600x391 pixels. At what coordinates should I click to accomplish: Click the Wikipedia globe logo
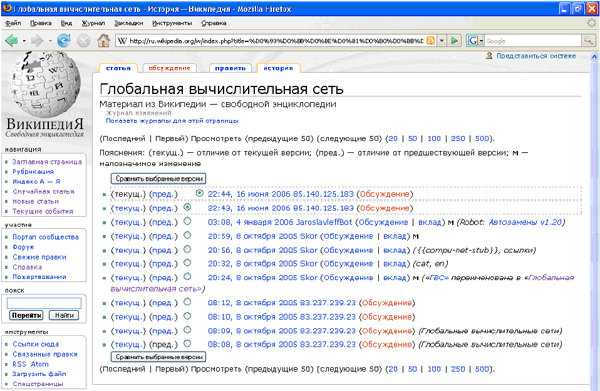pos(45,84)
